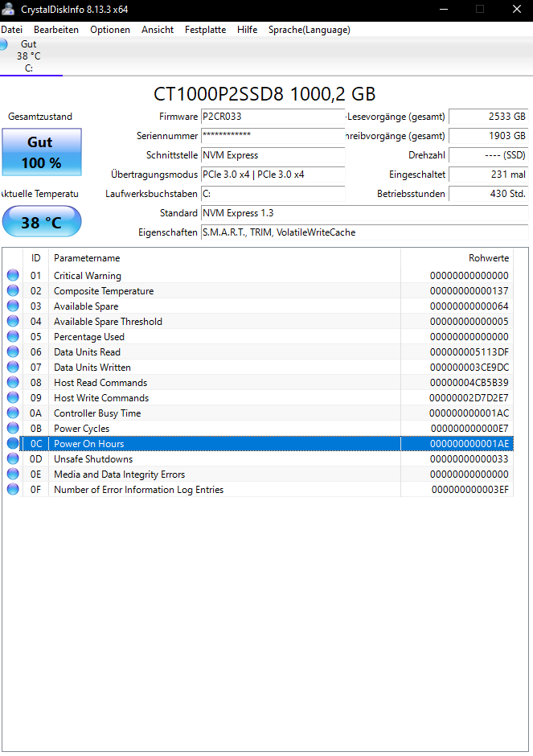Open the Festplatte menu
The width and height of the screenshot is (533, 756).
click(205, 30)
